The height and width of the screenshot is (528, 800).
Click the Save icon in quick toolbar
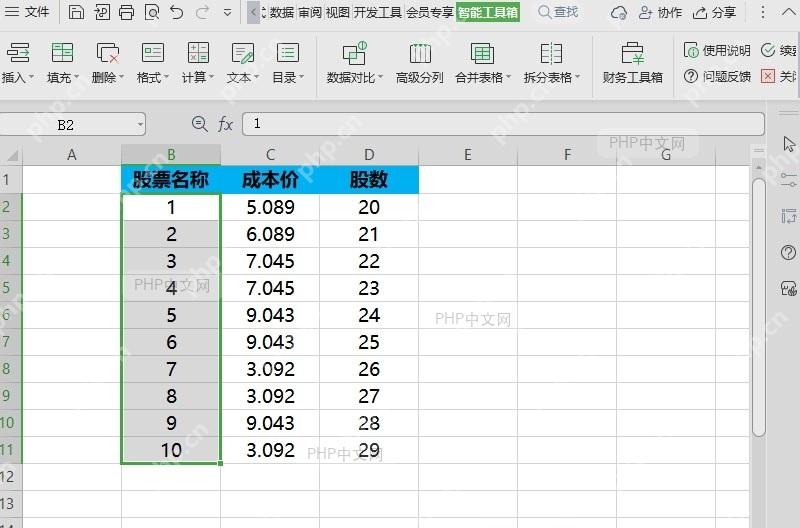[x=76, y=12]
